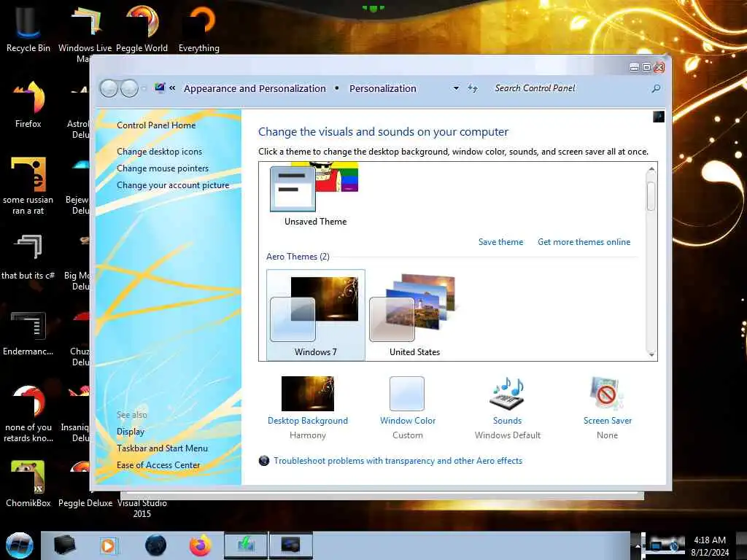This screenshot has height=560, width=747.
Task: Open the Everything desktop icon
Action: pyautogui.click(x=199, y=28)
